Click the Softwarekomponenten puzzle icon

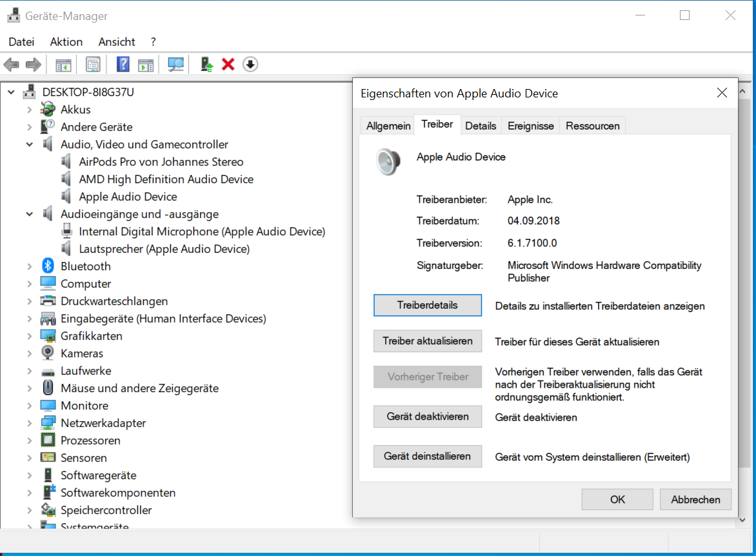pyautogui.click(x=48, y=492)
